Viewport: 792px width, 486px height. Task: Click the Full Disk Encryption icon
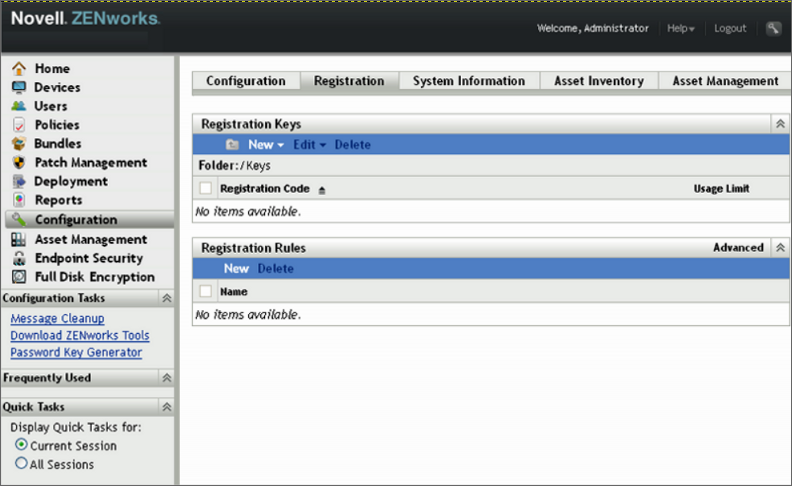click(x=19, y=277)
